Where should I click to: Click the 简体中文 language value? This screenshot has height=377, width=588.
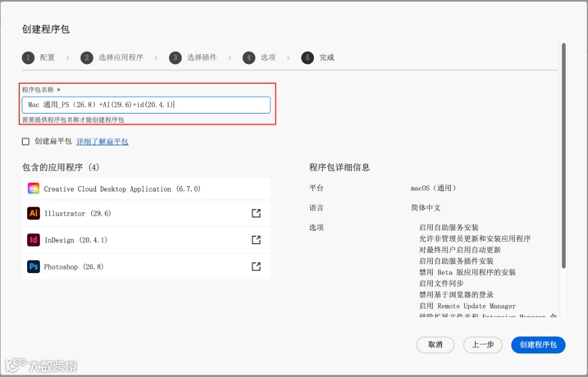(x=426, y=208)
